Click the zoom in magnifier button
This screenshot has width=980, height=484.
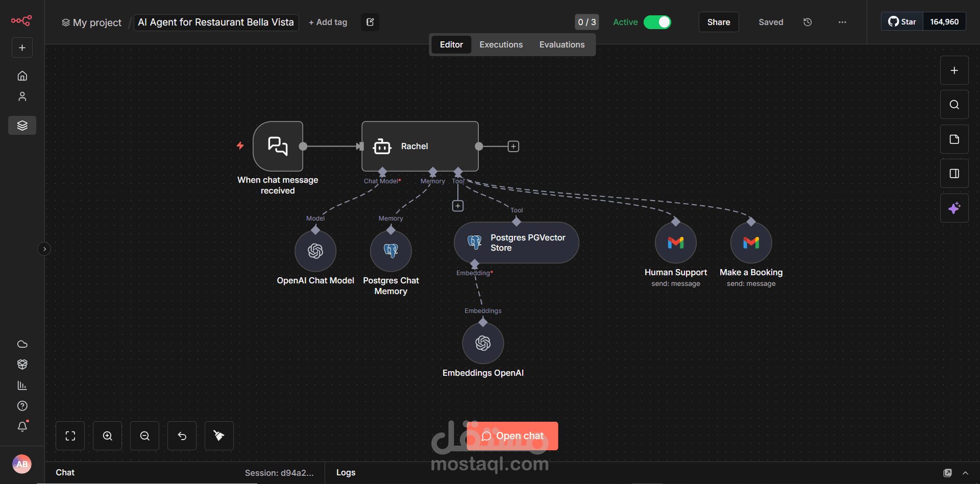pos(108,436)
